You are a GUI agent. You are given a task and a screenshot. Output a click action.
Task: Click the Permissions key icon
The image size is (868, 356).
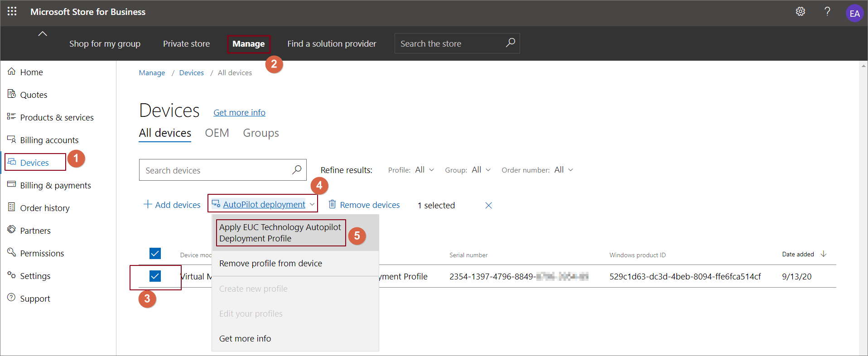point(12,252)
